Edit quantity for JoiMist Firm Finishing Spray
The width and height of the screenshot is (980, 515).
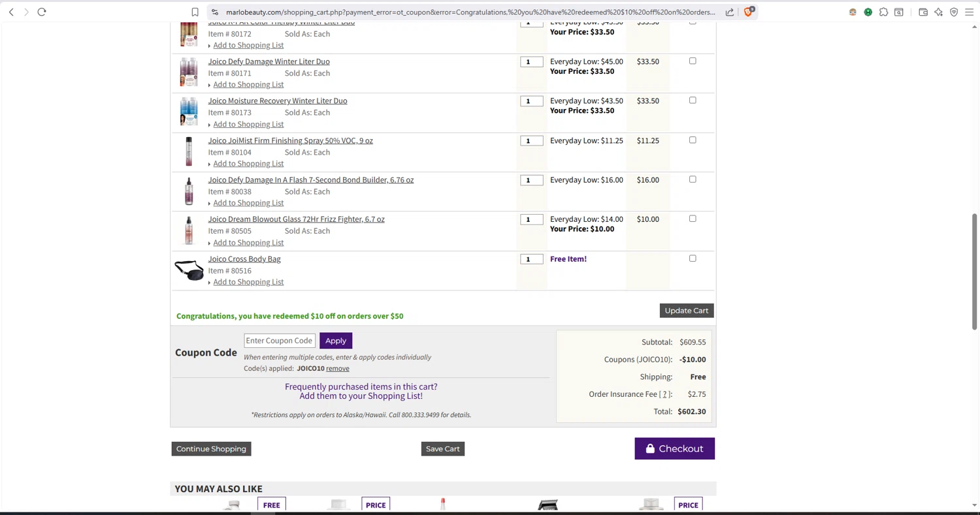532,141
